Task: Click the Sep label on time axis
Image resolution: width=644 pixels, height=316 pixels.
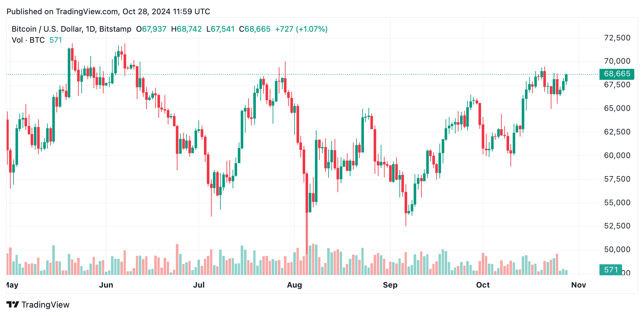Action: [x=390, y=285]
